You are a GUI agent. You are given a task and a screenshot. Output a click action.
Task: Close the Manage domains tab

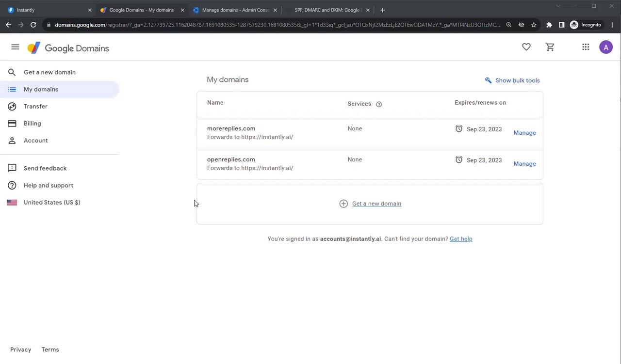point(275,10)
